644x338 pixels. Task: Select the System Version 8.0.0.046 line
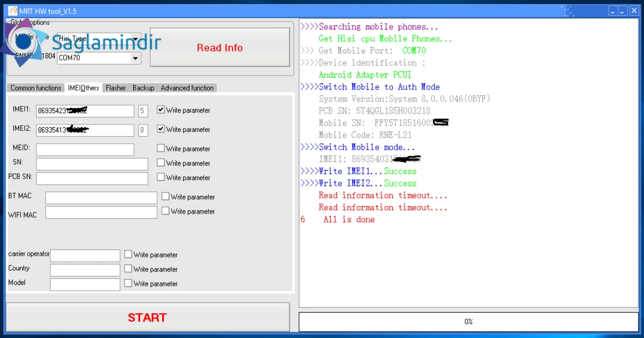click(405, 99)
